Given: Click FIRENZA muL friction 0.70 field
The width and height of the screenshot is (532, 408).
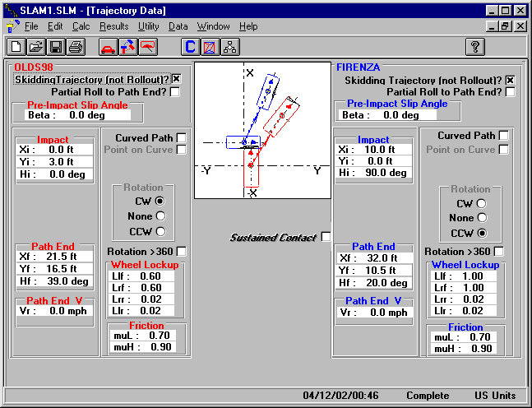Looking at the screenshot, I should click(x=463, y=337).
